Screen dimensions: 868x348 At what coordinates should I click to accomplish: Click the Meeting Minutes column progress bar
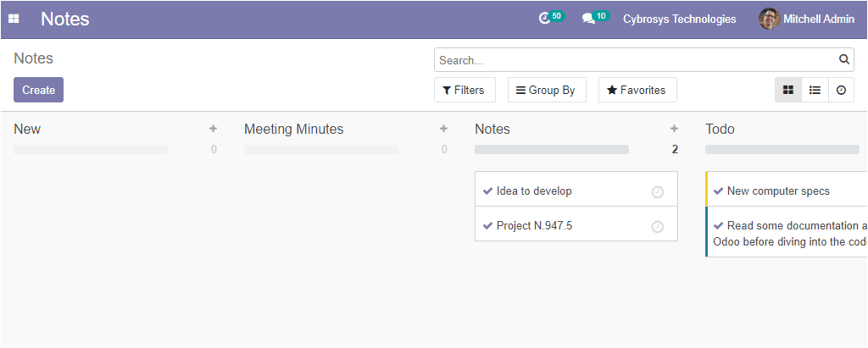(321, 149)
